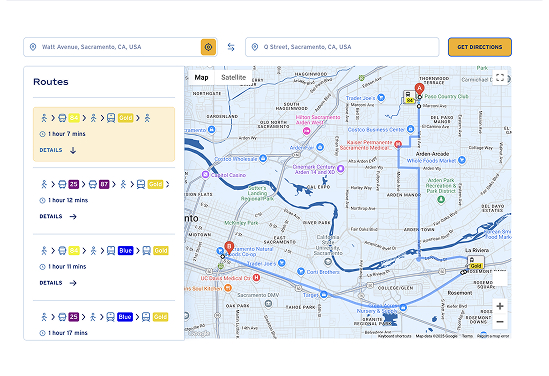Click the bus 84 stop icon on map
The width and height of the screenshot is (549, 376).
(x=409, y=97)
